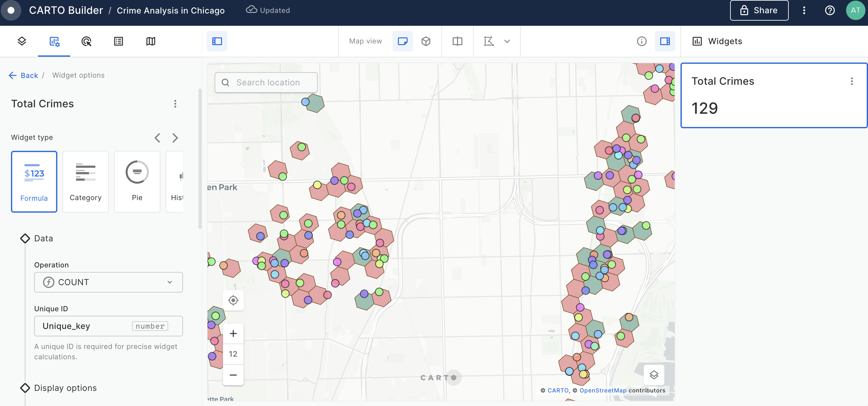Open the selection tool dropdown arrow

click(507, 41)
